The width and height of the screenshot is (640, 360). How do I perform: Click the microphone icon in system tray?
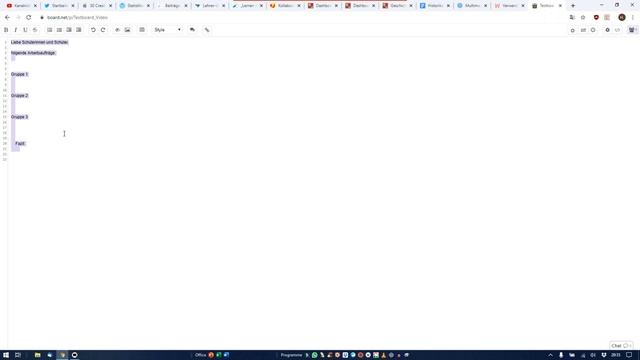pos(561,355)
